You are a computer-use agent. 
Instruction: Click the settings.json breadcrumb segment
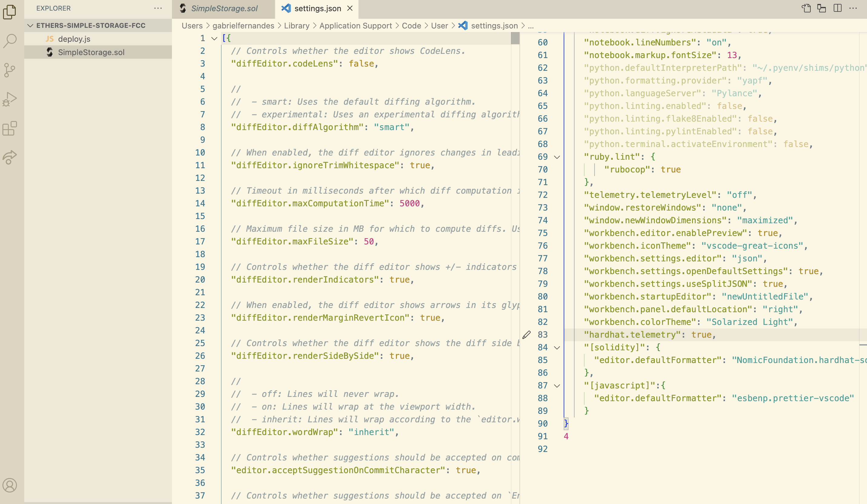click(x=494, y=26)
